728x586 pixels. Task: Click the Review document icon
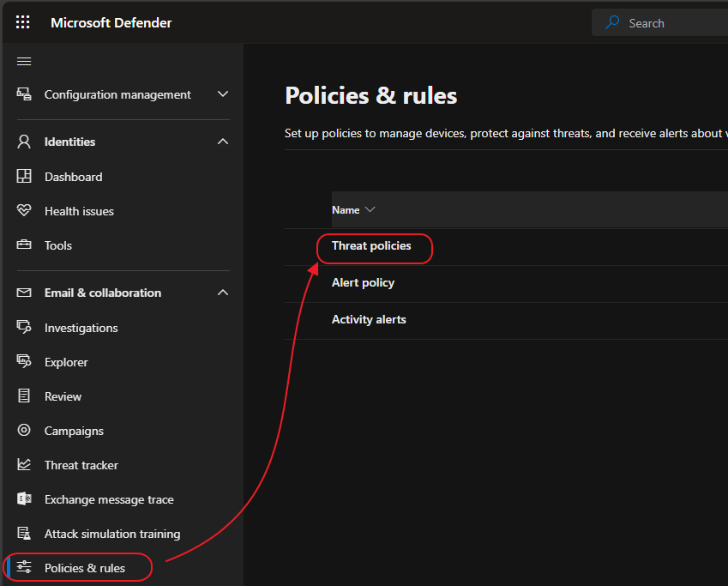coord(24,396)
